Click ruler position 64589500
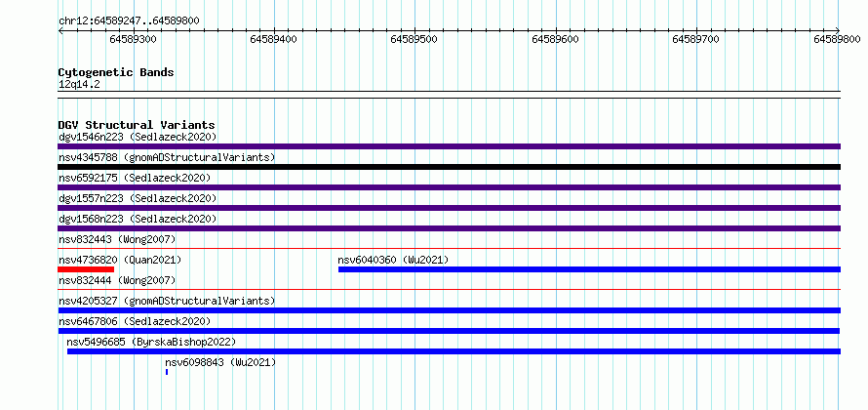The width and height of the screenshot is (868, 410). [x=414, y=39]
